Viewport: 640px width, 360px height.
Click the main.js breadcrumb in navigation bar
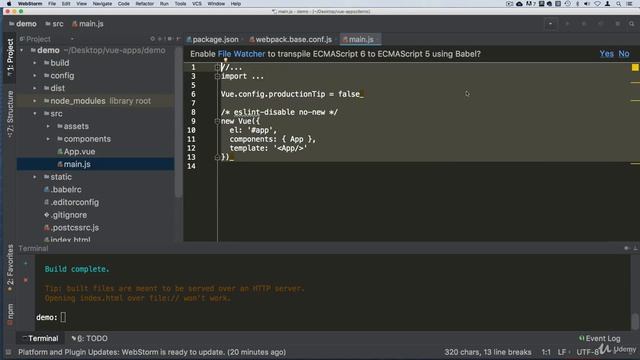click(x=88, y=24)
